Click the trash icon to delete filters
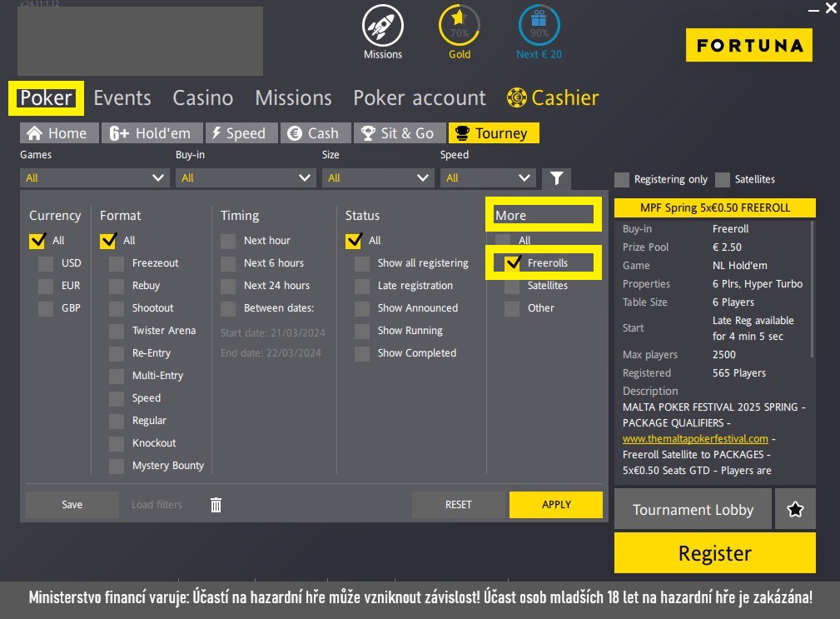Viewport: 840px width, 619px height. click(x=216, y=504)
